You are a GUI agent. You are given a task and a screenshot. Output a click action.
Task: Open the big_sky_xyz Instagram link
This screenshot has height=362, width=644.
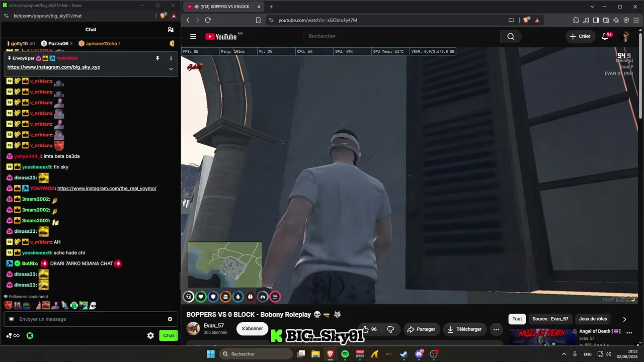54,67
